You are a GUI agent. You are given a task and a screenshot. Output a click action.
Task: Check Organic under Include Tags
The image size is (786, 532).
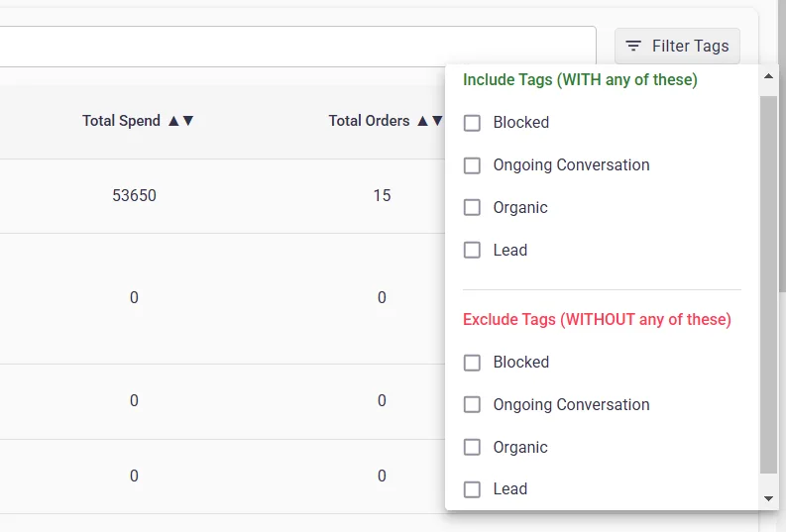coord(472,207)
